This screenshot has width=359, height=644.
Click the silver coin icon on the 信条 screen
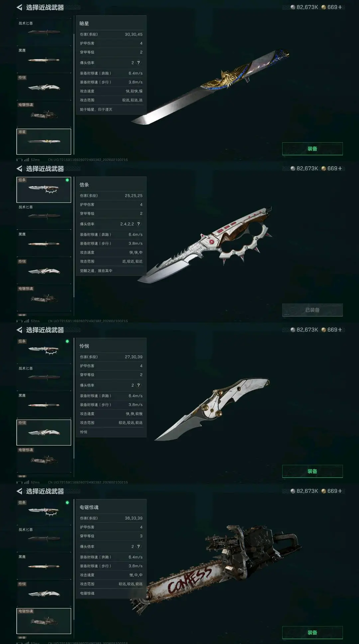tap(293, 169)
